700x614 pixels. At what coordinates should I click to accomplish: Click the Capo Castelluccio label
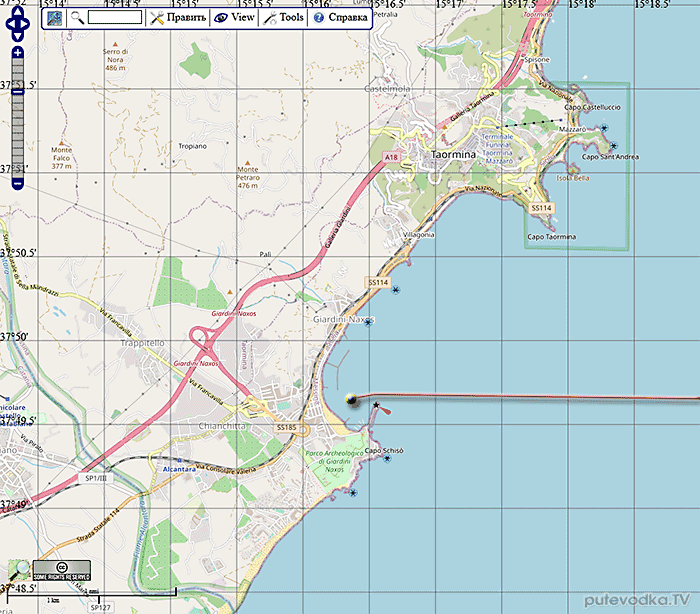592,107
